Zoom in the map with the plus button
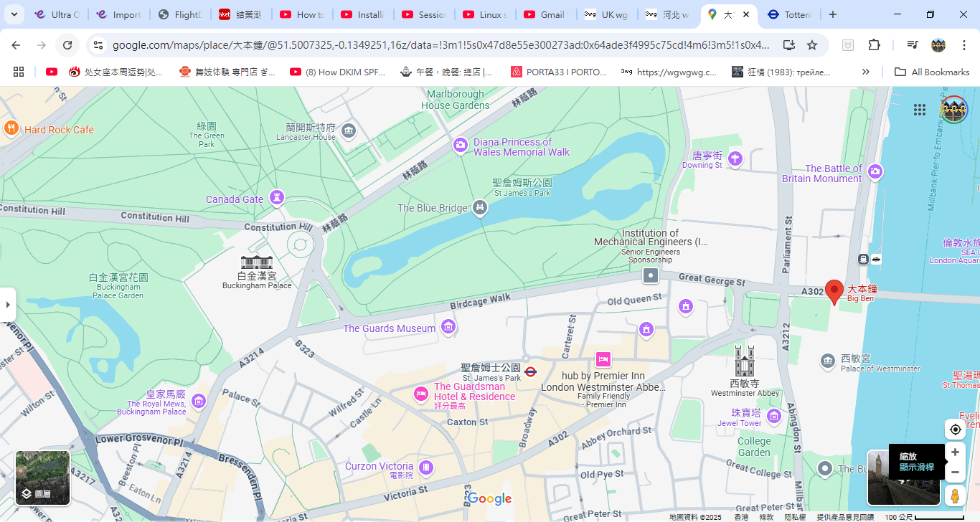Image resolution: width=980 pixels, height=522 pixels. [955, 452]
